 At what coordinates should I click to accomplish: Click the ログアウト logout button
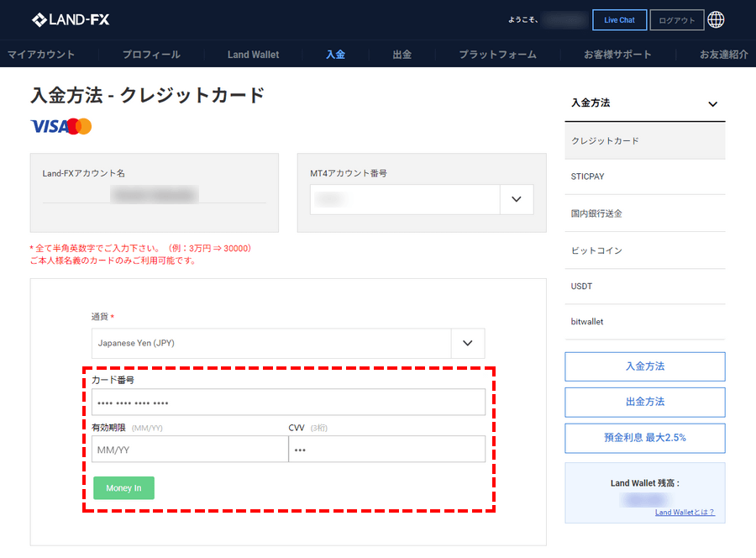677,20
